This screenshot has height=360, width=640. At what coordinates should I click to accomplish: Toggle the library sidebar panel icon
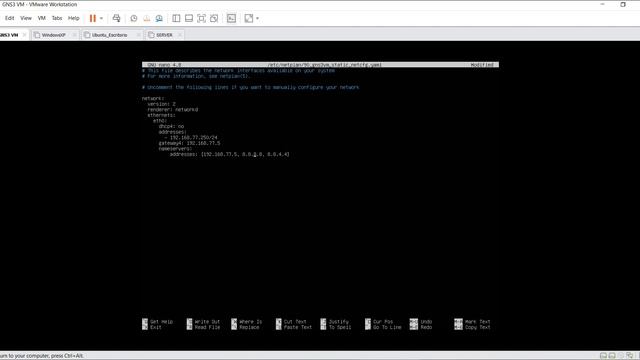click(x=176, y=18)
